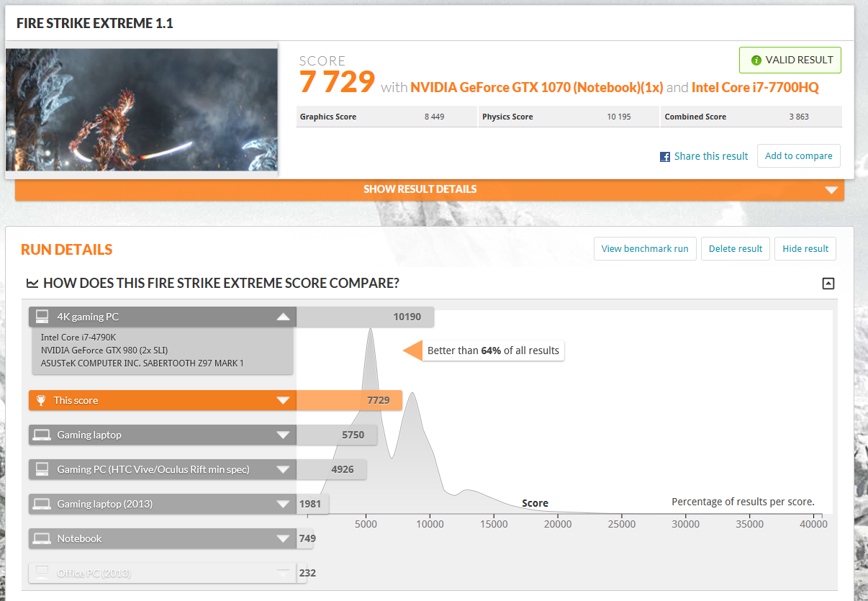Click the 'Percentage of results per score.' caption

pos(743,502)
